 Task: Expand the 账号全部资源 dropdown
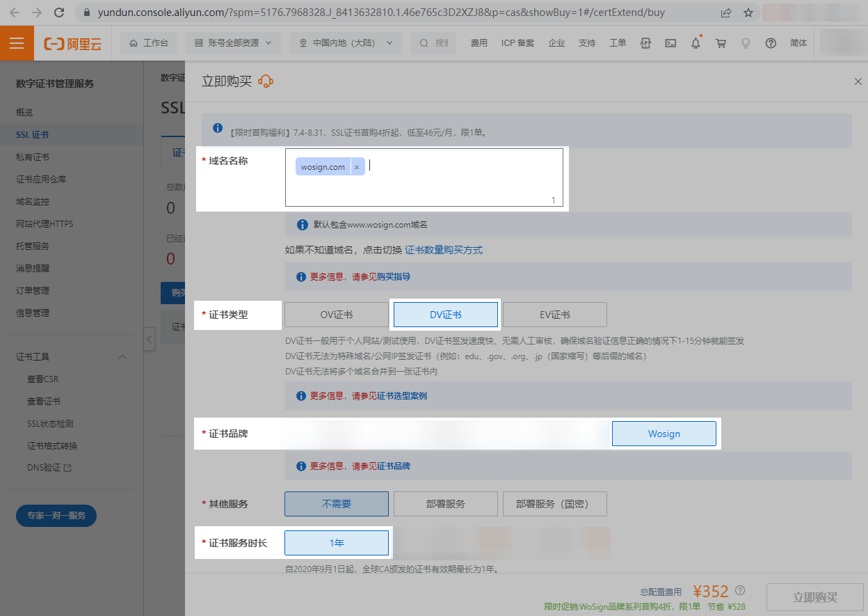[233, 42]
